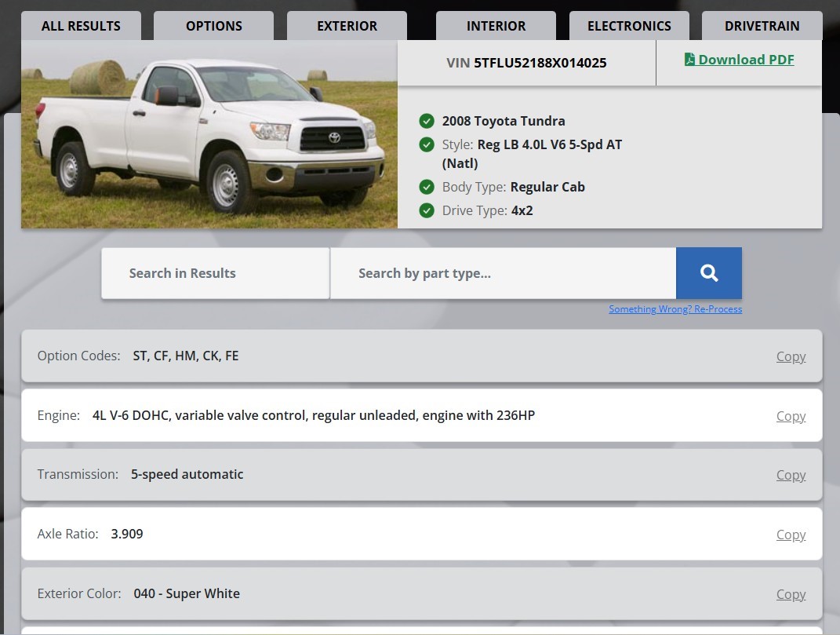Image resolution: width=840 pixels, height=635 pixels.
Task: Click the 4L V-6 DOHC engine description
Action: [314, 416]
